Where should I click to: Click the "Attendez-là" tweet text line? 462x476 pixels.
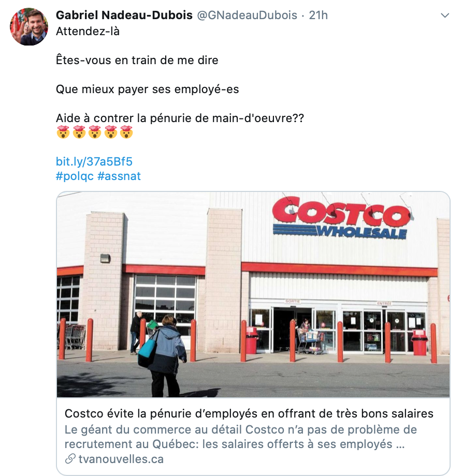coord(88,31)
